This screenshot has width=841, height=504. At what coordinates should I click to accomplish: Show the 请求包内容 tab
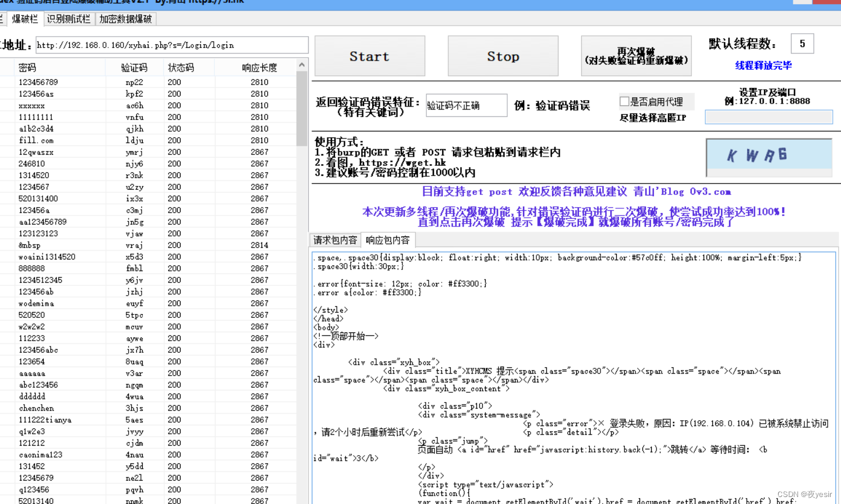click(335, 240)
